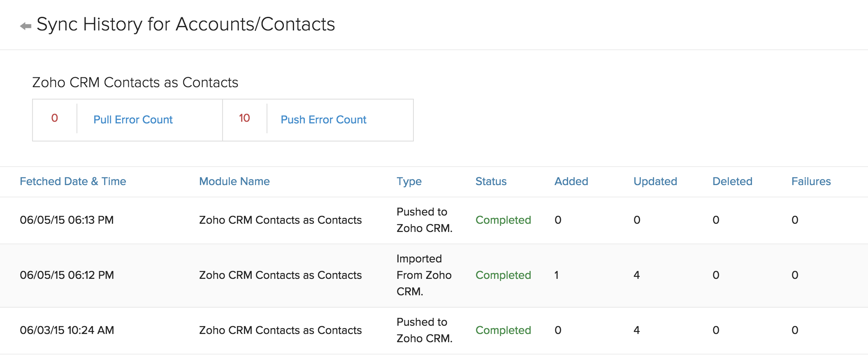868x357 pixels.
Task: Open the Push Error Count link
Action: pos(323,120)
